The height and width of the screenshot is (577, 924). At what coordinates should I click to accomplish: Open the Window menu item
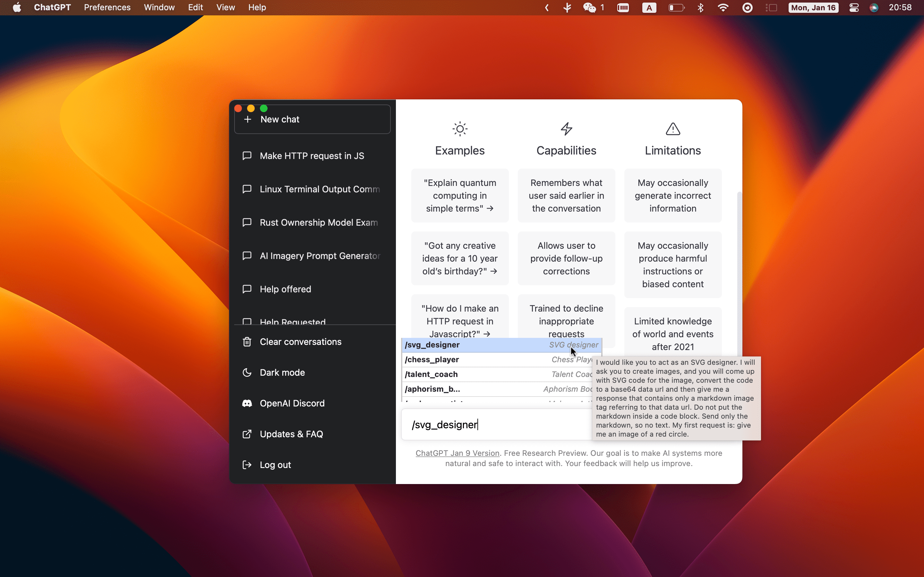[160, 7]
